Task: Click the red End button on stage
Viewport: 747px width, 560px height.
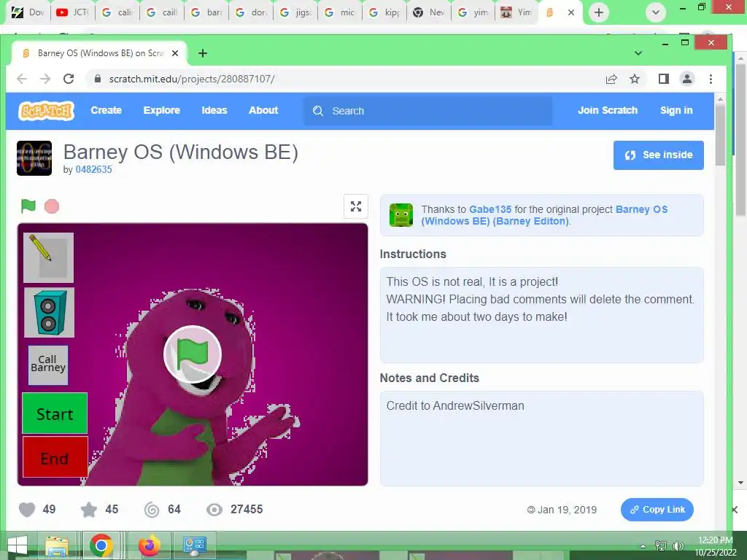Action: point(55,457)
